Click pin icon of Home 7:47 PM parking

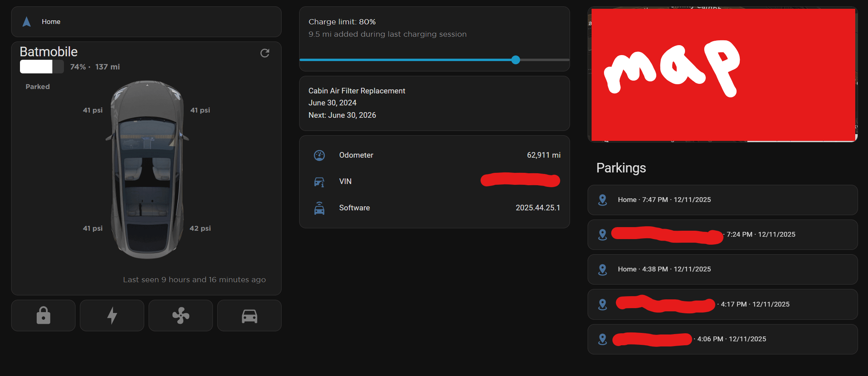(602, 200)
